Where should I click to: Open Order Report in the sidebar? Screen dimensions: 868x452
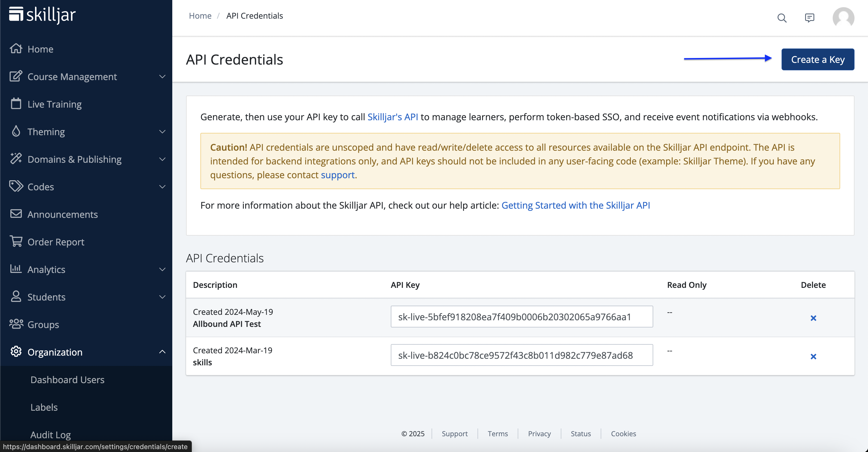pos(56,242)
